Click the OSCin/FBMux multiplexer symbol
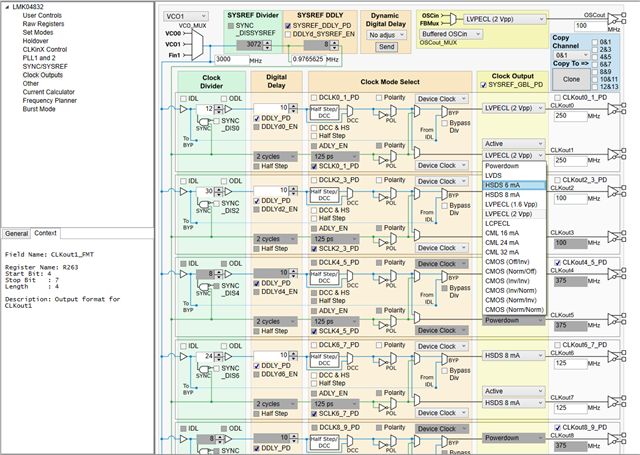The height and width of the screenshot is (455, 640). coord(453,19)
